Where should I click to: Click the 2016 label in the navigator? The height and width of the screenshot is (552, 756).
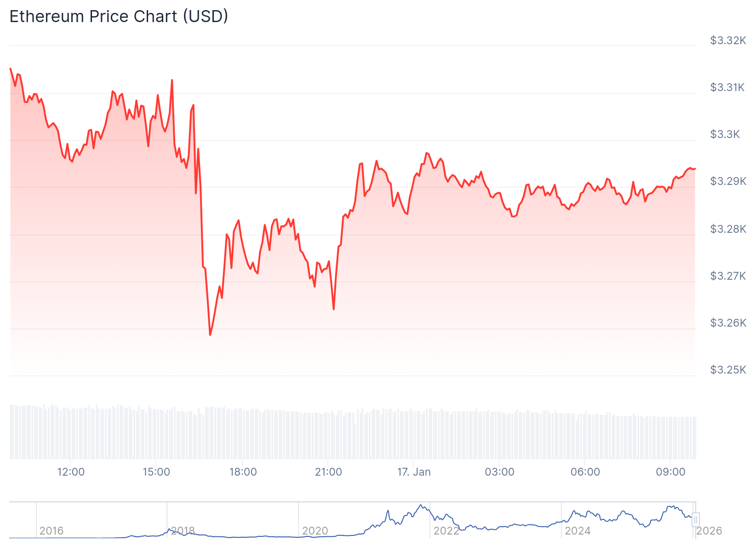click(52, 531)
